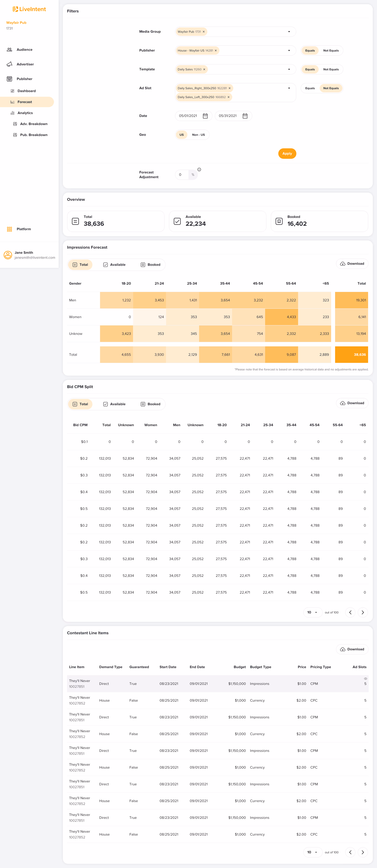377x868 pixels.
Task: Select Available tab in Bid CPM Split
Action: click(x=114, y=404)
